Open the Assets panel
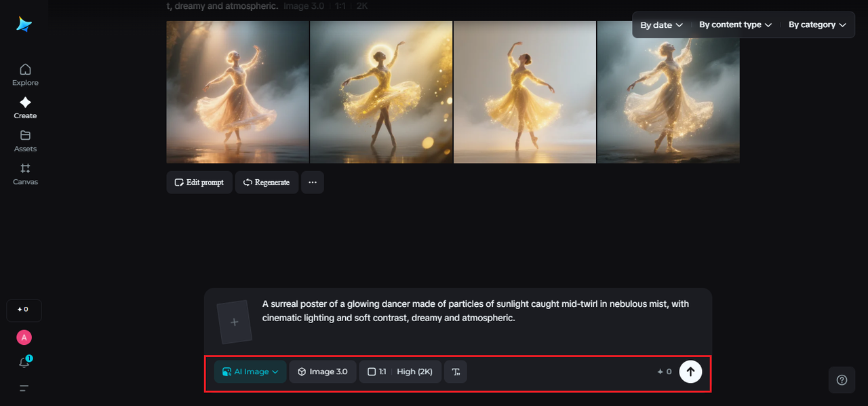The width and height of the screenshot is (868, 406). click(x=24, y=141)
